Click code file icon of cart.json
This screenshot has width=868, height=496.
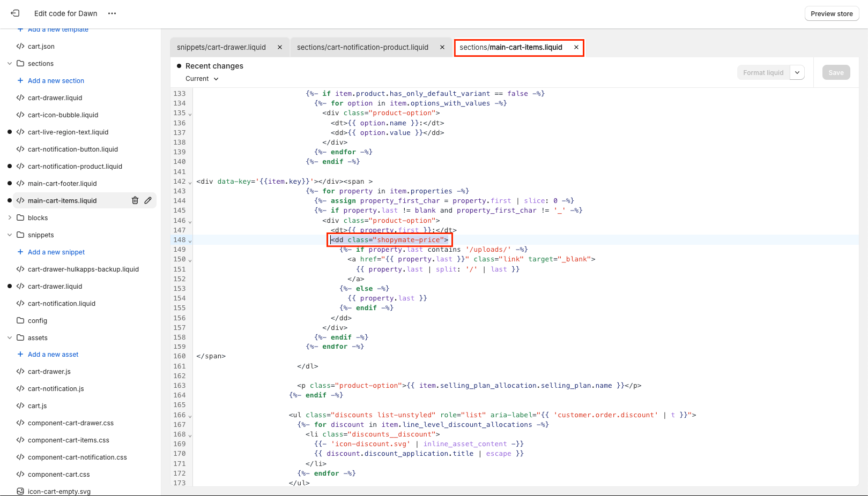(x=20, y=46)
